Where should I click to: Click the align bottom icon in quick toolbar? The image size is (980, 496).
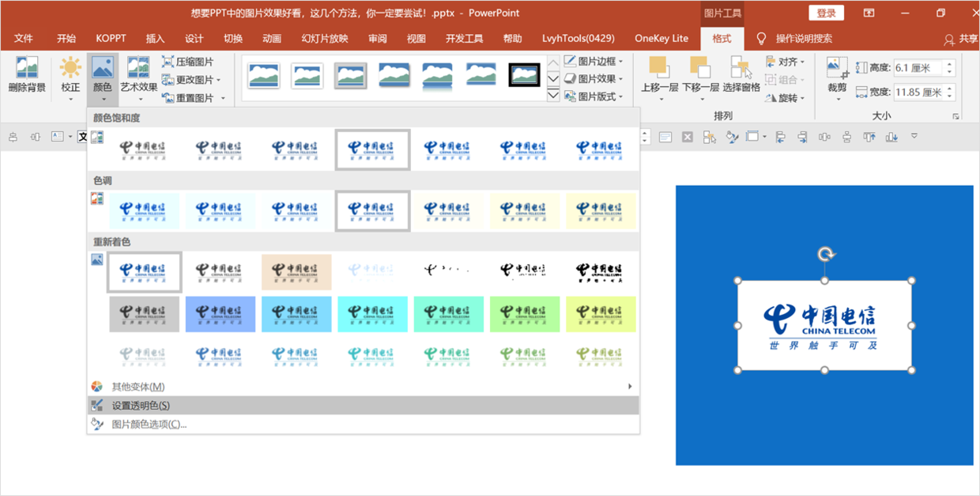[891, 137]
